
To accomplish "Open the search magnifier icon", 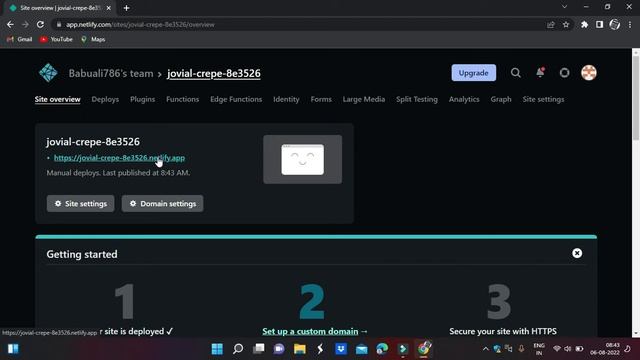I will 516,73.
